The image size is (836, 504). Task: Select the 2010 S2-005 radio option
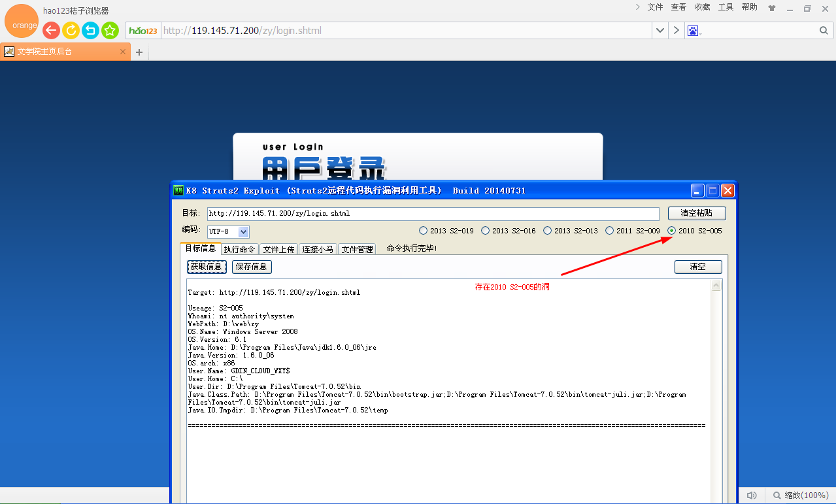(x=695, y=231)
